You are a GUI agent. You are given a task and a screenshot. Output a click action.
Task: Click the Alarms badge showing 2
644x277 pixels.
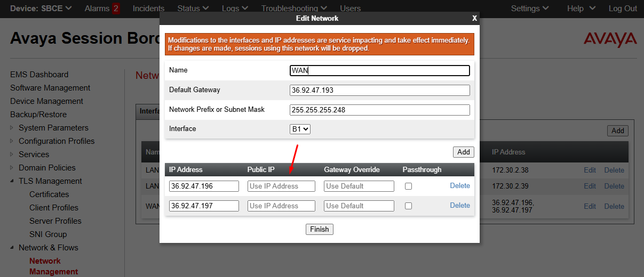(x=115, y=9)
